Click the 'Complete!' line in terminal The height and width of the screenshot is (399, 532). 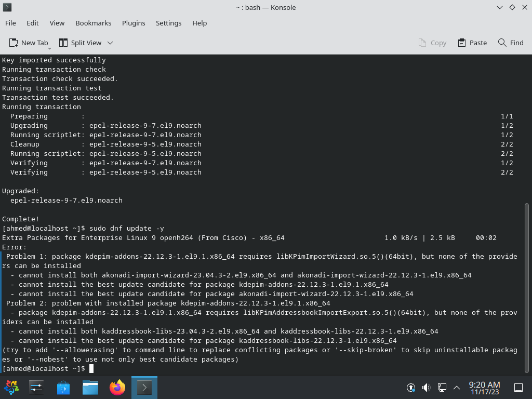(21, 219)
